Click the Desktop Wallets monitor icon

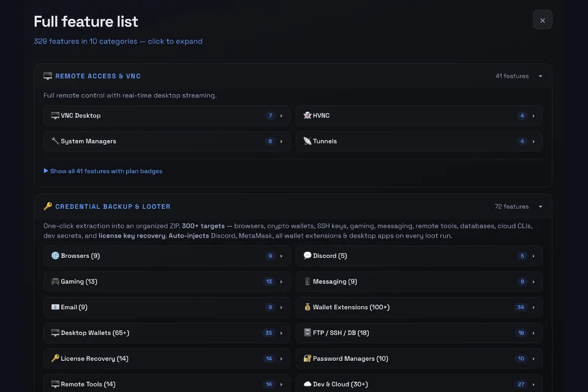tap(55, 333)
